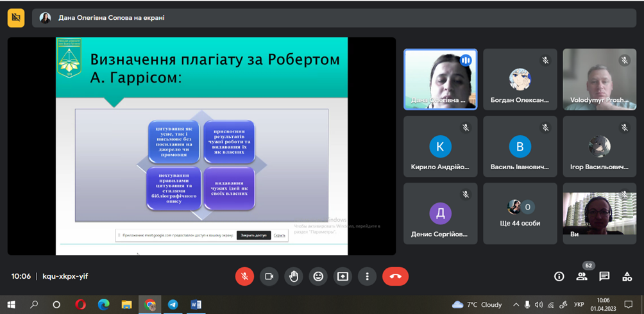
Task: Raise your hand in the meeting
Action: (294, 276)
